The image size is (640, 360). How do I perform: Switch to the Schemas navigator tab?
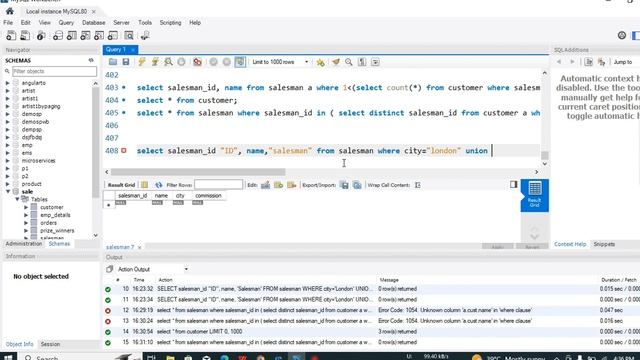(59, 244)
